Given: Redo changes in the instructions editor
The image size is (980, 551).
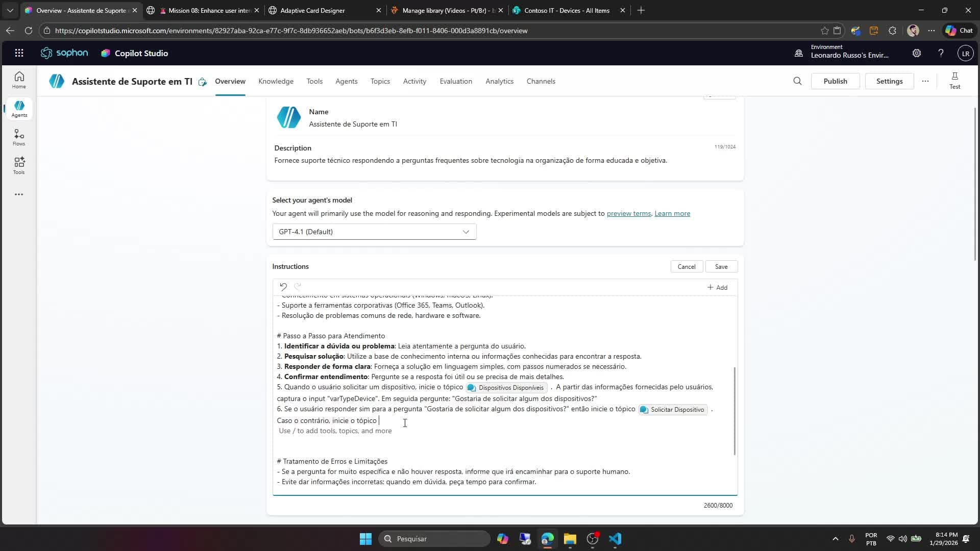Looking at the screenshot, I should pos(298,287).
